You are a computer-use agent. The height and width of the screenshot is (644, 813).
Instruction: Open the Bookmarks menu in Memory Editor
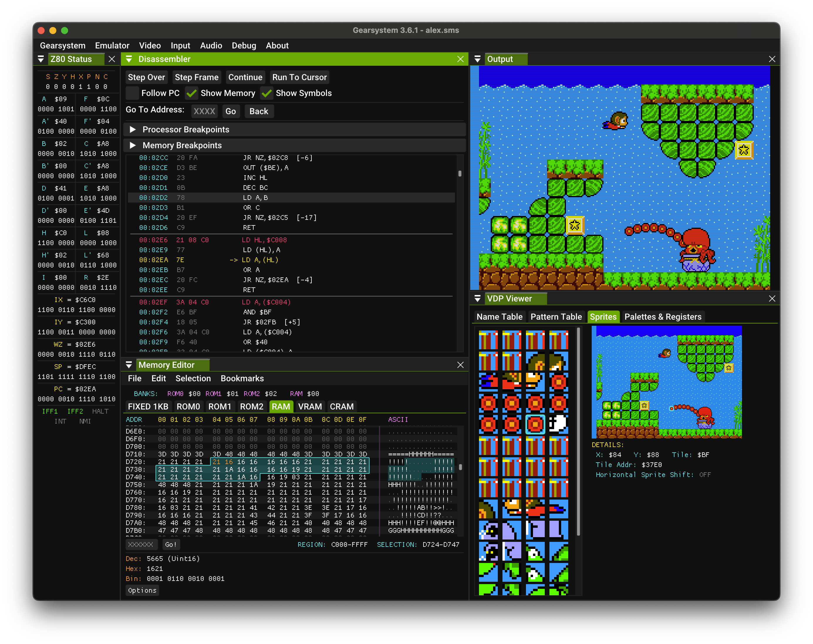click(x=242, y=379)
